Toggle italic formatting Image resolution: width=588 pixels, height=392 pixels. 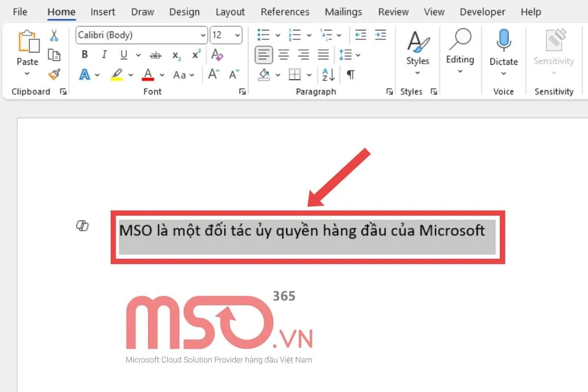tap(104, 55)
